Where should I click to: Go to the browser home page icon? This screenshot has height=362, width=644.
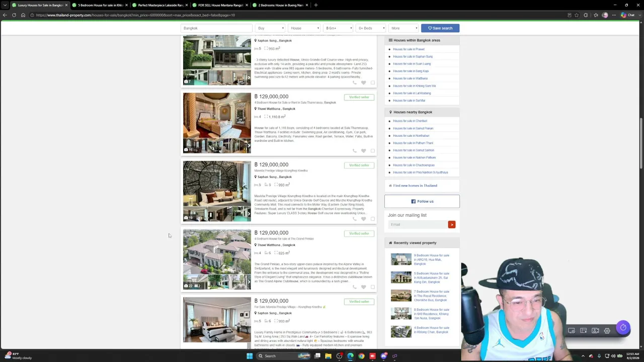click(x=23, y=15)
